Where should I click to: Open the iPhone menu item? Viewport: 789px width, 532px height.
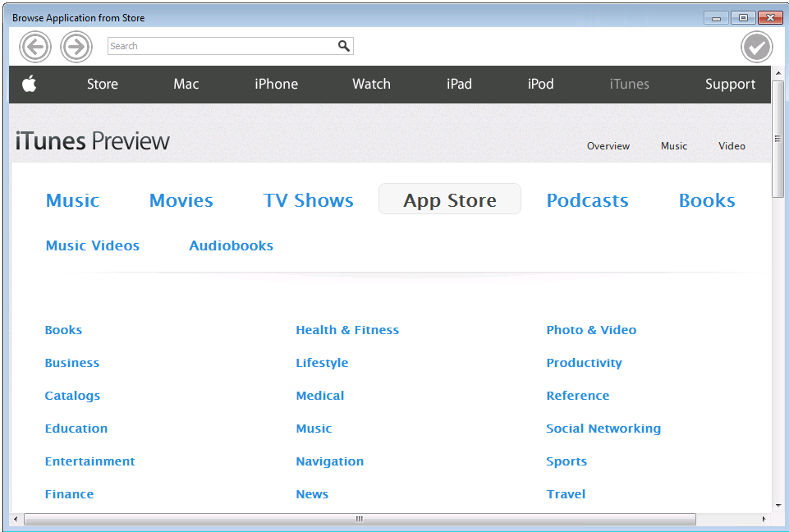click(276, 84)
